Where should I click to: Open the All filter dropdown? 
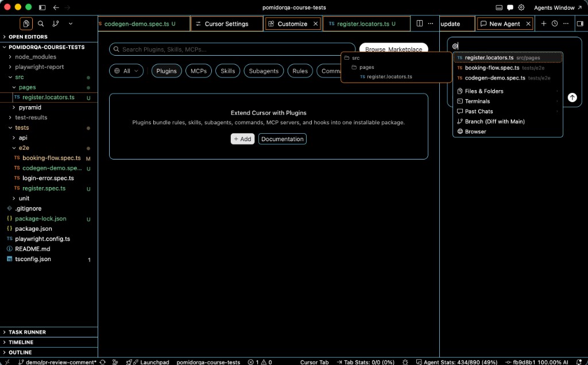pos(126,71)
